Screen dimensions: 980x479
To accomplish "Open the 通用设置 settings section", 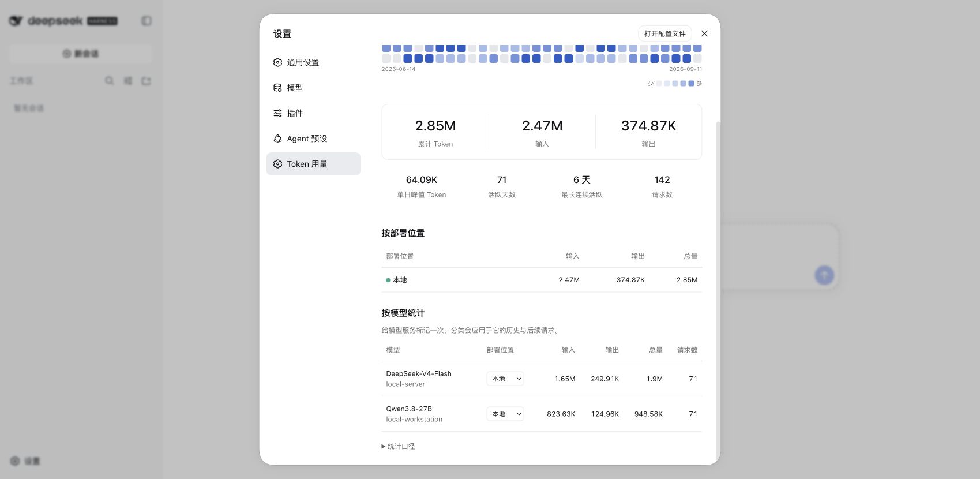I will (313, 62).
